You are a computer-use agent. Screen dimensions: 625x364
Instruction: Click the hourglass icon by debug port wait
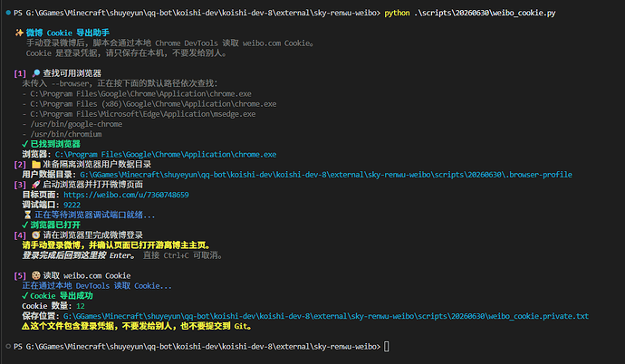click(27, 216)
